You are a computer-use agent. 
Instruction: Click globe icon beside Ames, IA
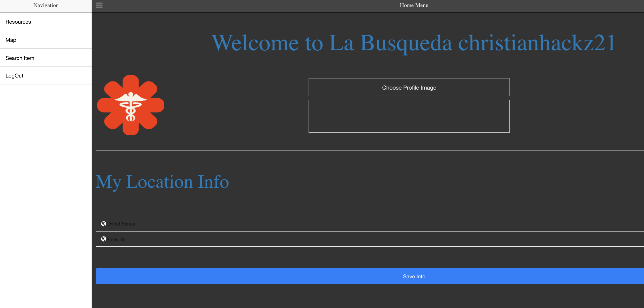pyautogui.click(x=103, y=239)
